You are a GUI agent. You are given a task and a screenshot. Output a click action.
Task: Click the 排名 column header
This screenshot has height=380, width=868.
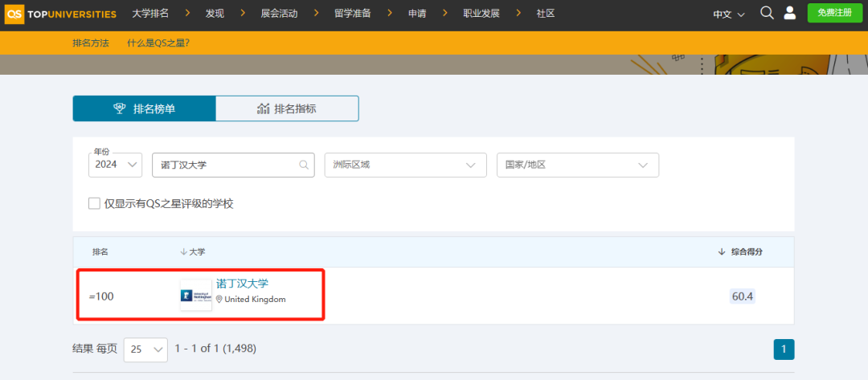[x=100, y=251]
